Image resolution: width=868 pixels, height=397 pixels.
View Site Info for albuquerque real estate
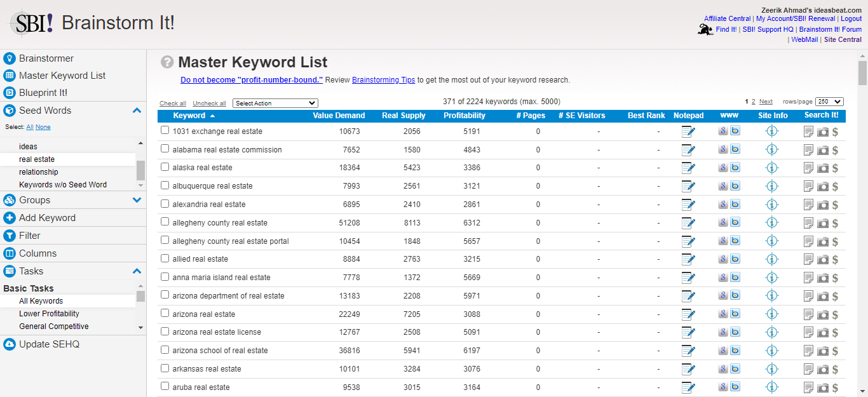coord(772,186)
